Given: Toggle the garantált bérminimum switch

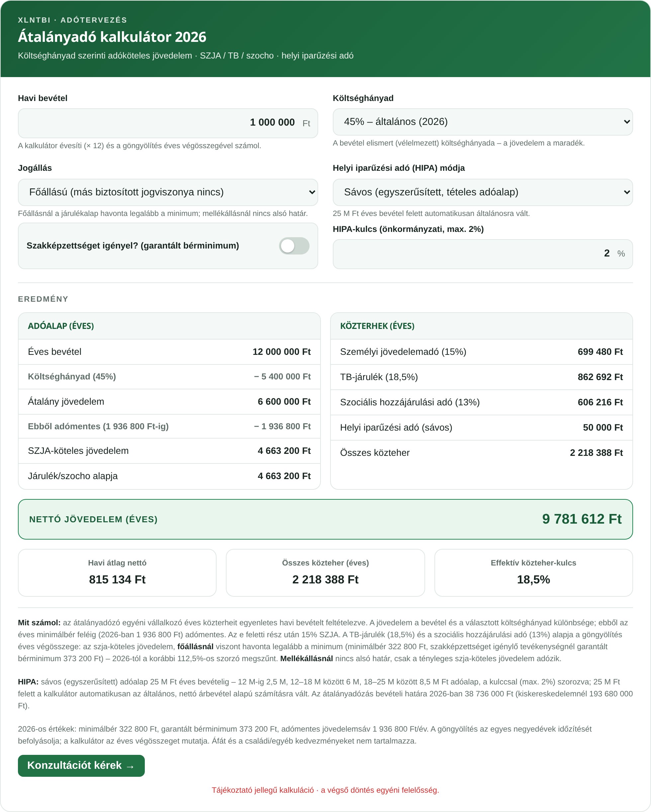Looking at the screenshot, I should (294, 246).
